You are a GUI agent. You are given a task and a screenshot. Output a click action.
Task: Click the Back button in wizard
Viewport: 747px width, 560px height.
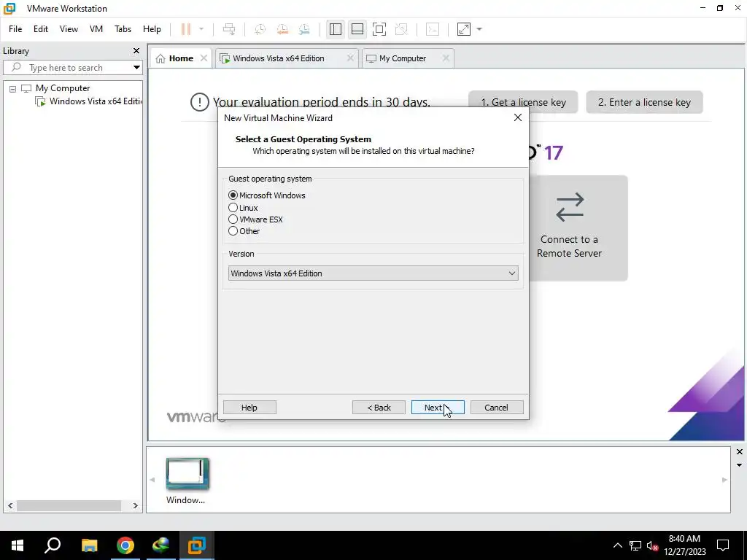pos(379,408)
